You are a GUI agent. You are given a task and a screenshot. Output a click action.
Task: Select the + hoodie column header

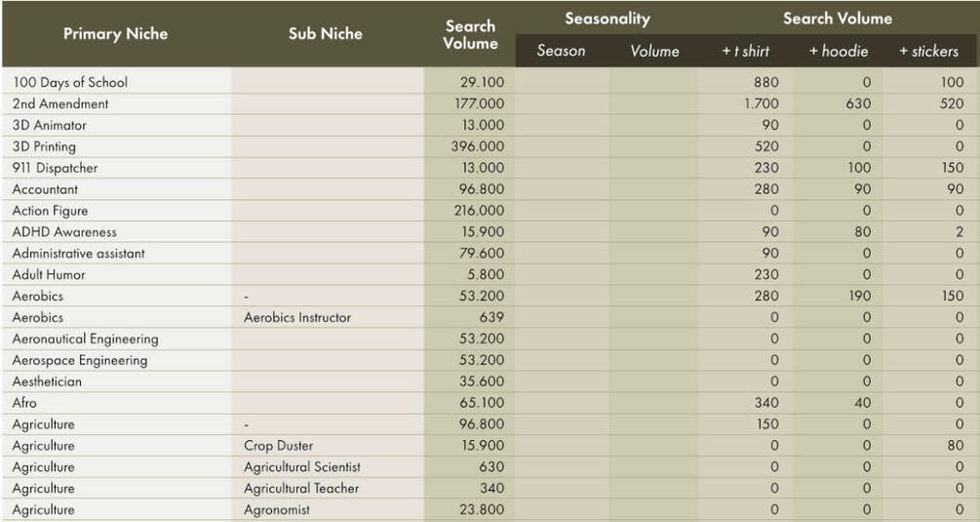tap(838, 51)
